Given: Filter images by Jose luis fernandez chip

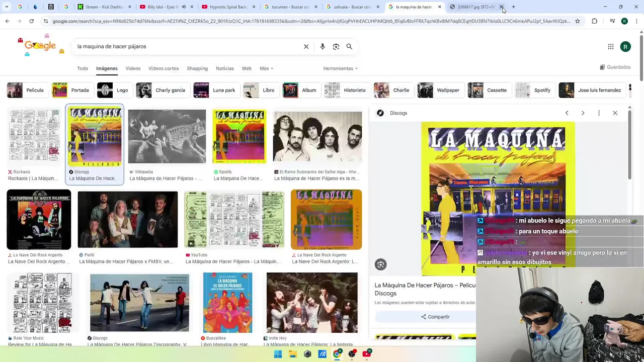Looking at the screenshot, I should pos(592,90).
